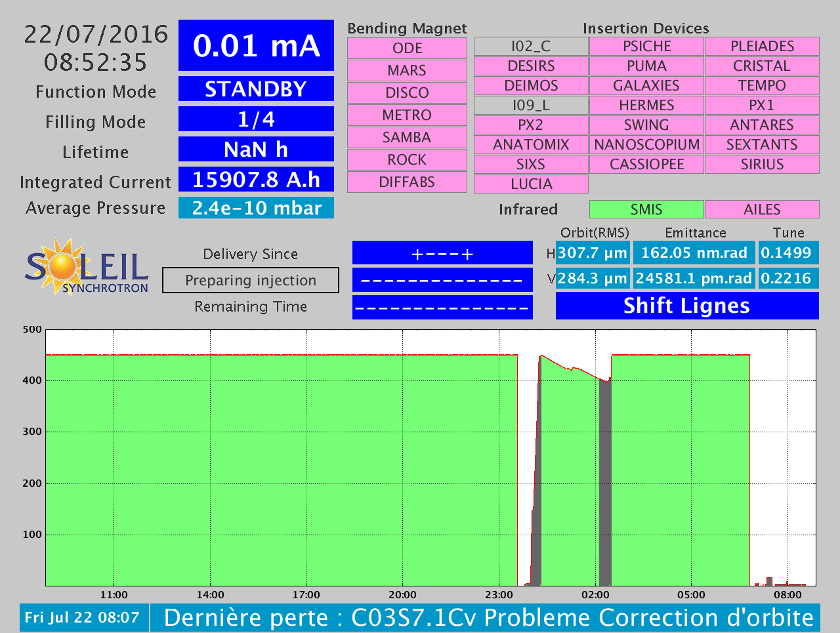Select the PLEIADES beamline box
Viewport: 840px width, 633px height.
pyautogui.click(x=762, y=47)
